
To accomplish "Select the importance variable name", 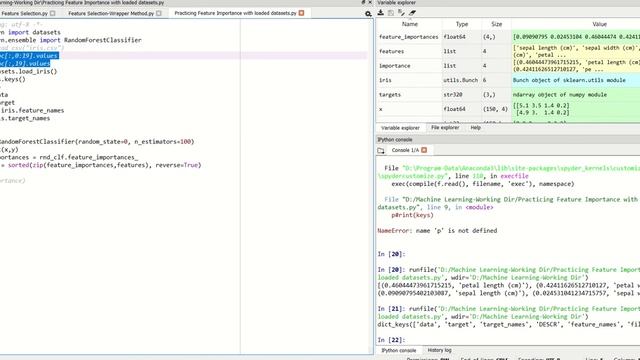I will click(395, 66).
